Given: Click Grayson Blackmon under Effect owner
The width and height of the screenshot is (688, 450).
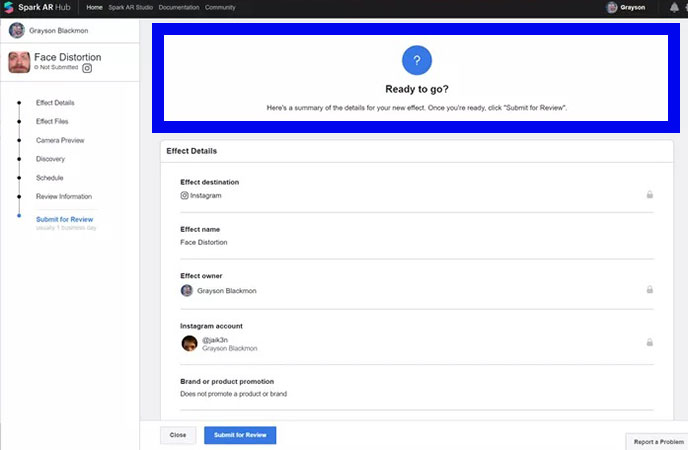Looking at the screenshot, I should click(227, 291).
